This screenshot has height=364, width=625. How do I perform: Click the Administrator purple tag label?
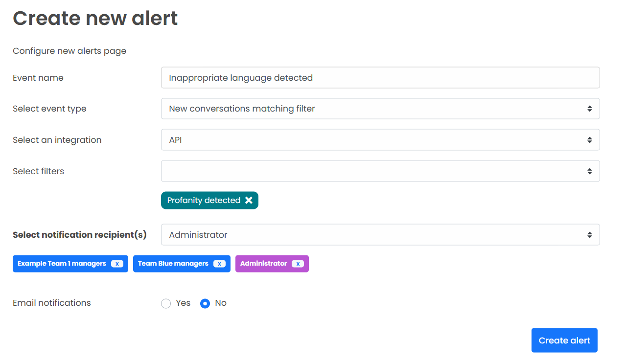(x=264, y=264)
